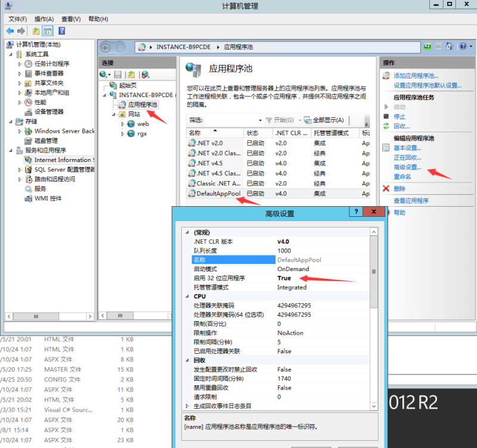Click the stop (停止) square icon
Screen dimensions: 477x448
[x=386, y=116]
